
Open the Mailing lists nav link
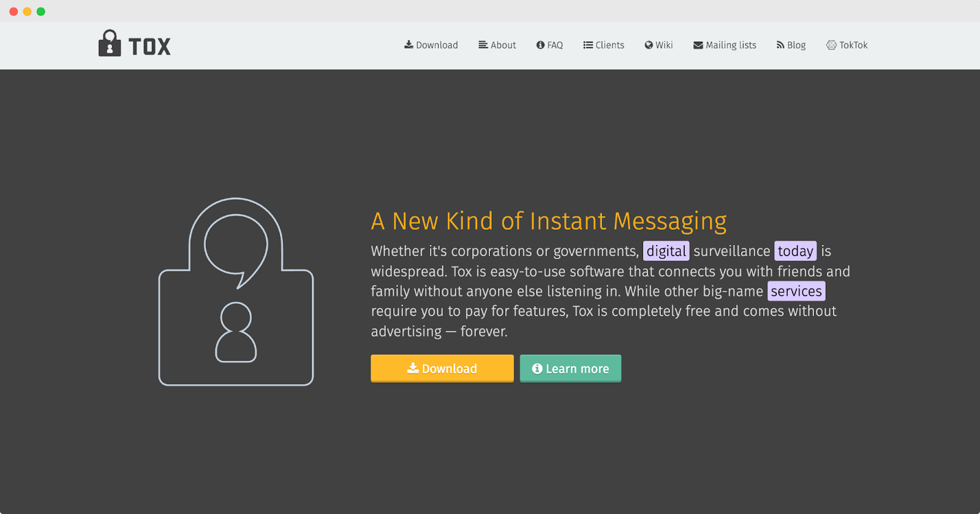(725, 45)
